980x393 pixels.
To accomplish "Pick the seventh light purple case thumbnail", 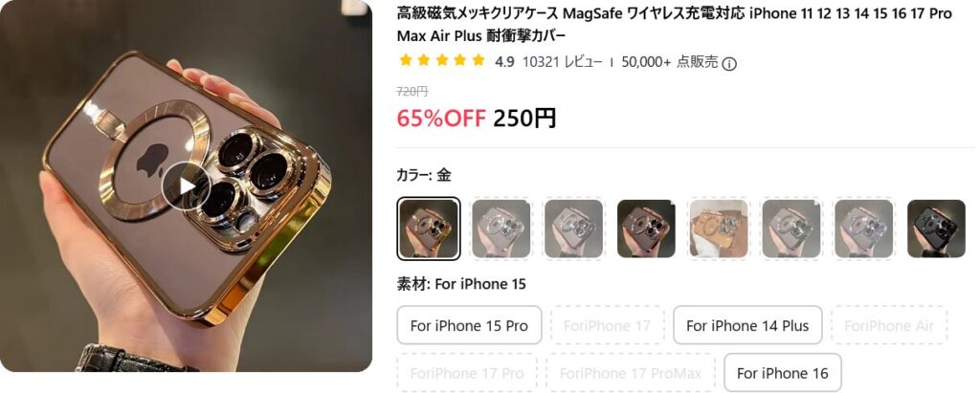I will point(864,228).
